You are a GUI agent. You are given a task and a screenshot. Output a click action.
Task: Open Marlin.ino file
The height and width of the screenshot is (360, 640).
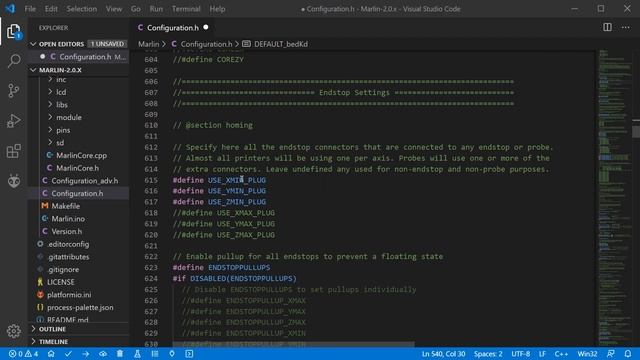68,219
